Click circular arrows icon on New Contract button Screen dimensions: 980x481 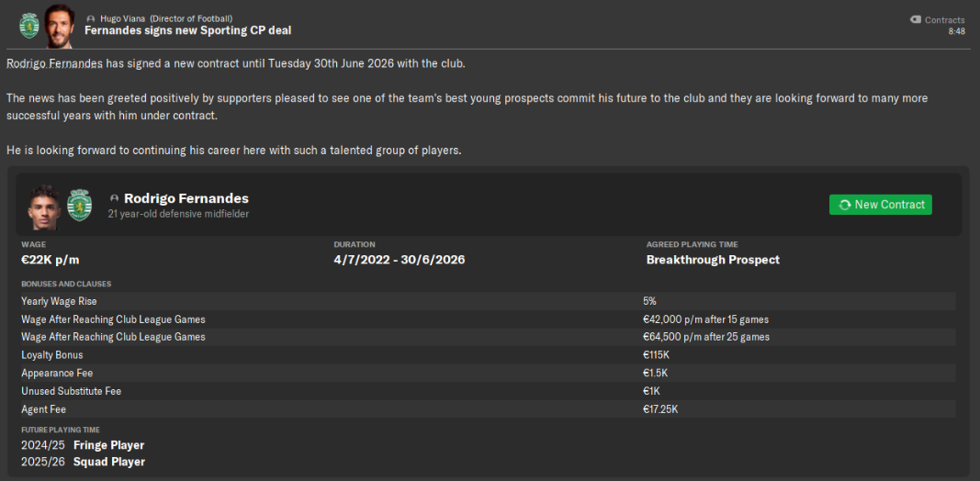[845, 205]
